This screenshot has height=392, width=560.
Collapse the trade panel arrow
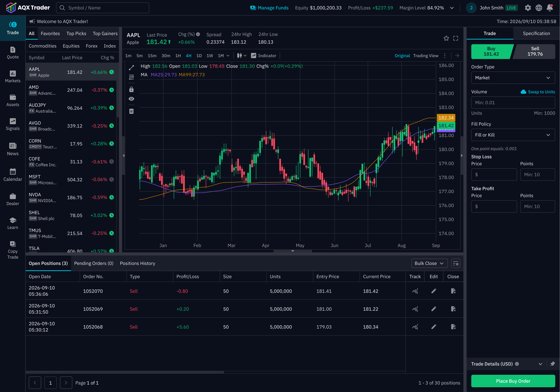pos(462,155)
